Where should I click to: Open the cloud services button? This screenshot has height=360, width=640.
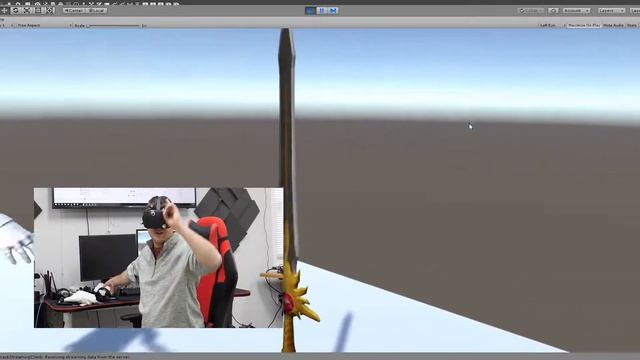pyautogui.click(x=553, y=10)
